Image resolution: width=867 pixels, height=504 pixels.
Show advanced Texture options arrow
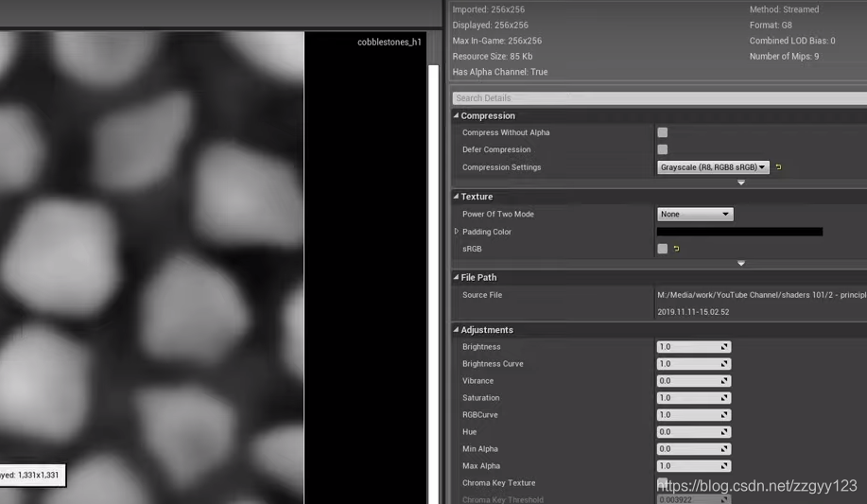(x=741, y=263)
